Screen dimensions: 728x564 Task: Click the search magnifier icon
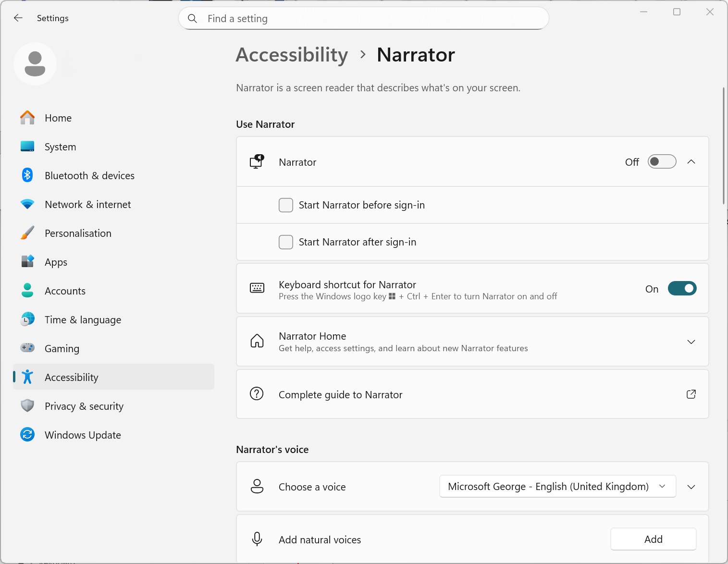pos(192,19)
